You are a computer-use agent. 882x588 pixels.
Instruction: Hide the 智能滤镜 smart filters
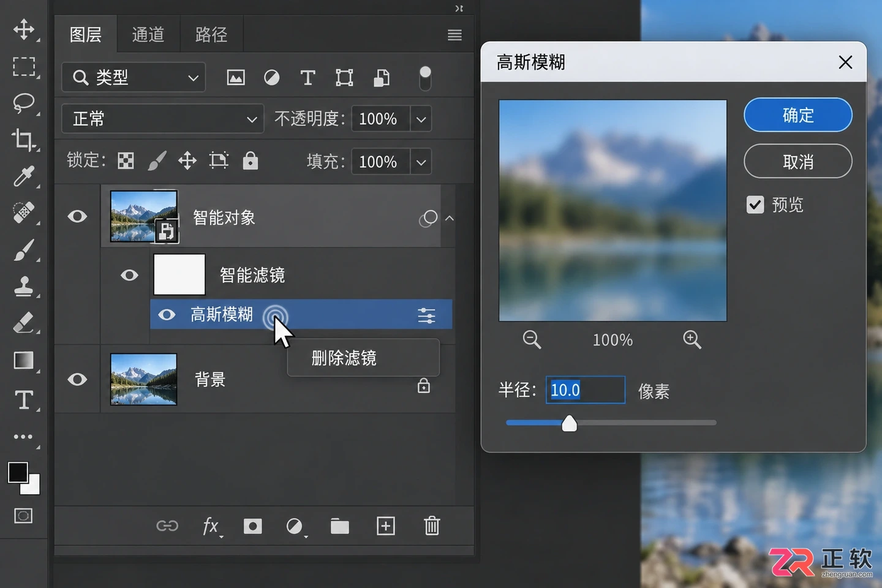[x=129, y=275]
